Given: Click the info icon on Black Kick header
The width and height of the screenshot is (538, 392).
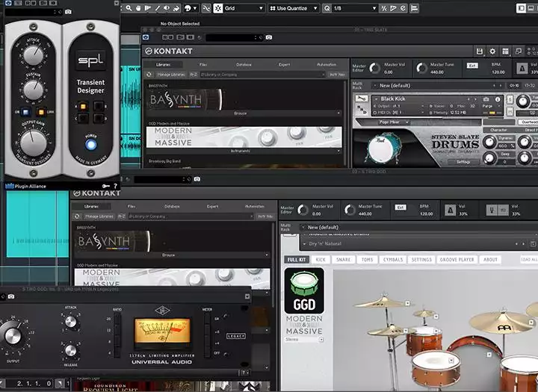Looking at the screenshot, I should coord(498,99).
